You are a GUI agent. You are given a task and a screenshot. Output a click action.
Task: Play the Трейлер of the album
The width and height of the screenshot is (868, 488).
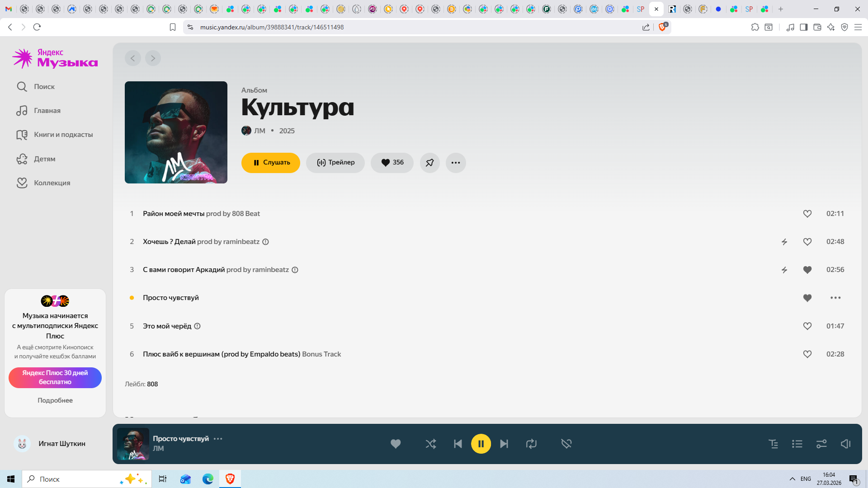335,163
